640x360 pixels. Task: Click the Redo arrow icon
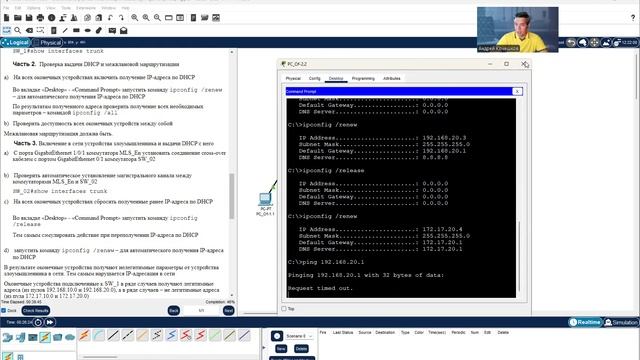pyautogui.click(x=121, y=18)
